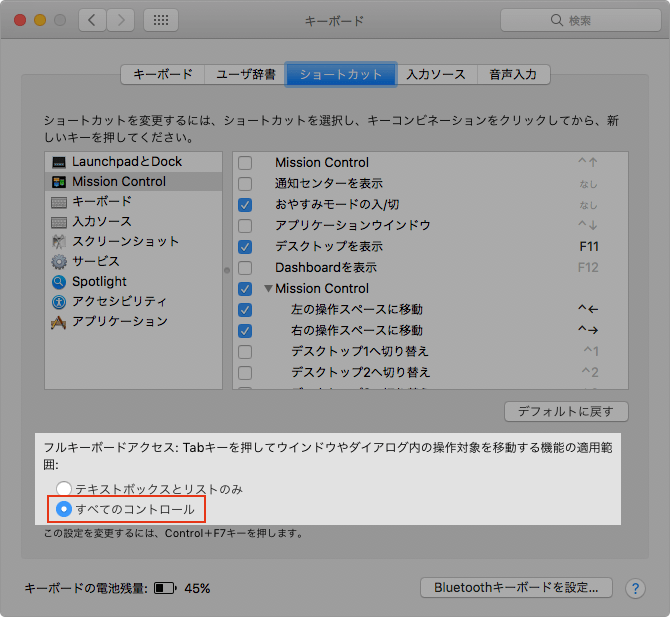670x617 pixels.
Task: Select the Spotlight magnifier icon category
Action: tap(59, 282)
